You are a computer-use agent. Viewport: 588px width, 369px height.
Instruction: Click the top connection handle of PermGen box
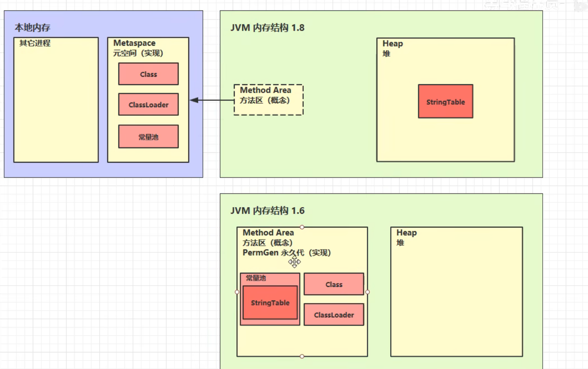tap(302, 227)
